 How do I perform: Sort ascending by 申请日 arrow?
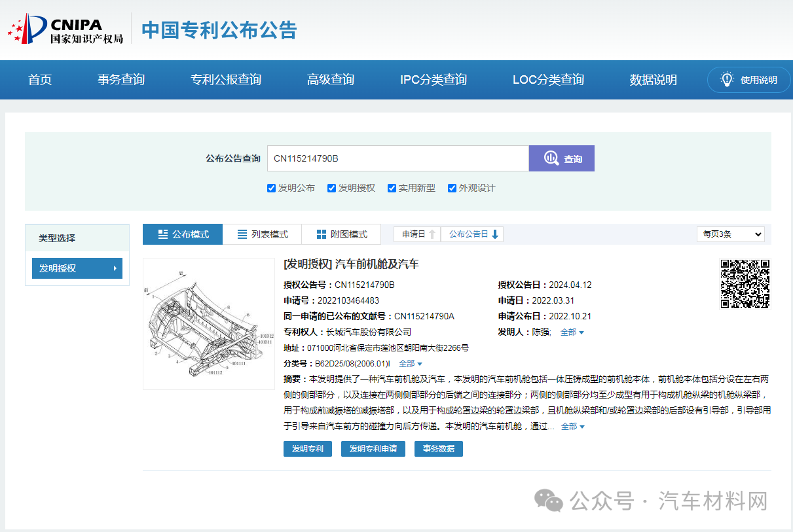click(x=432, y=234)
